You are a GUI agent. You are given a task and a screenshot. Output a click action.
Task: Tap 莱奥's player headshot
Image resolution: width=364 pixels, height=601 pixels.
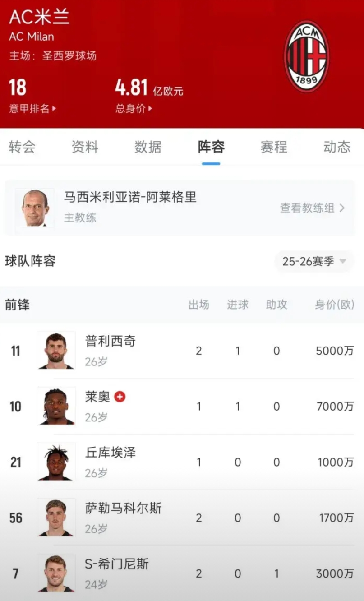pos(56,406)
